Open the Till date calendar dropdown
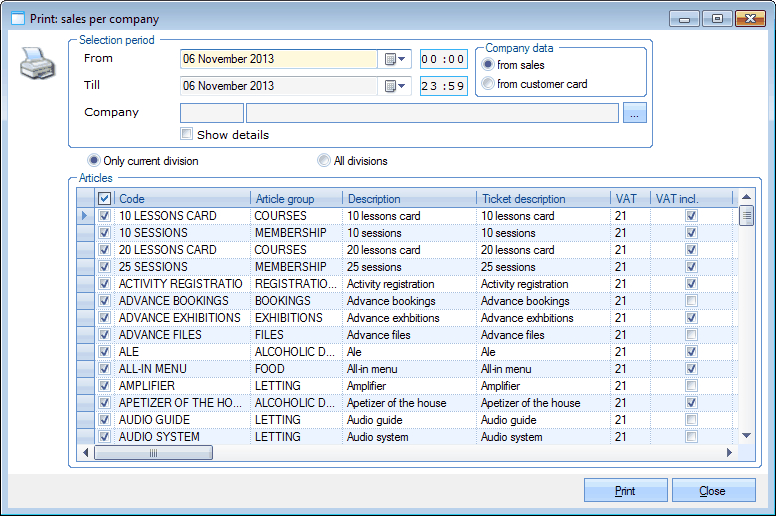The height and width of the screenshot is (516, 776). pyautogui.click(x=396, y=87)
